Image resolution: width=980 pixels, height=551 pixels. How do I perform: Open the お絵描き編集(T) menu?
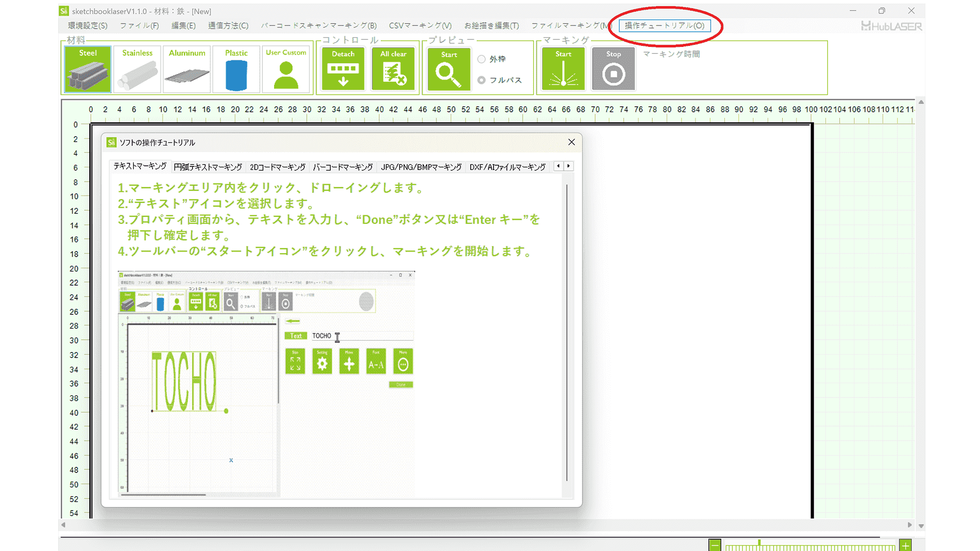492,26
